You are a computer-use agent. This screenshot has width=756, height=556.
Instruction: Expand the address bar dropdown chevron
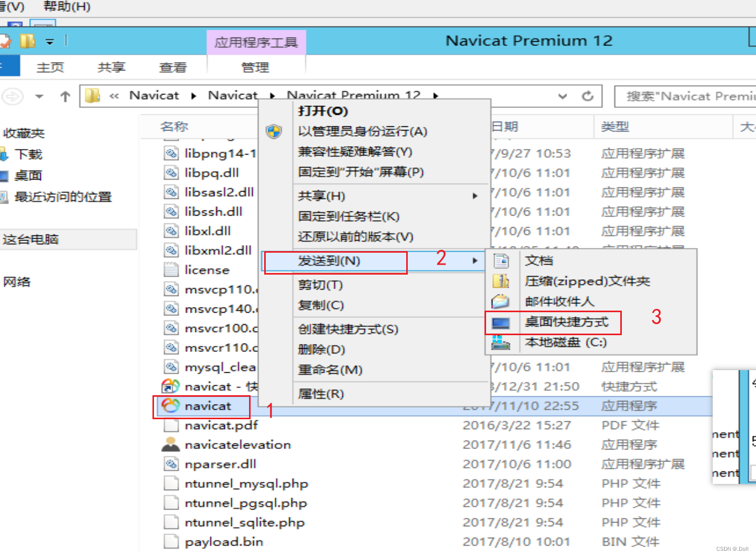tap(562, 96)
